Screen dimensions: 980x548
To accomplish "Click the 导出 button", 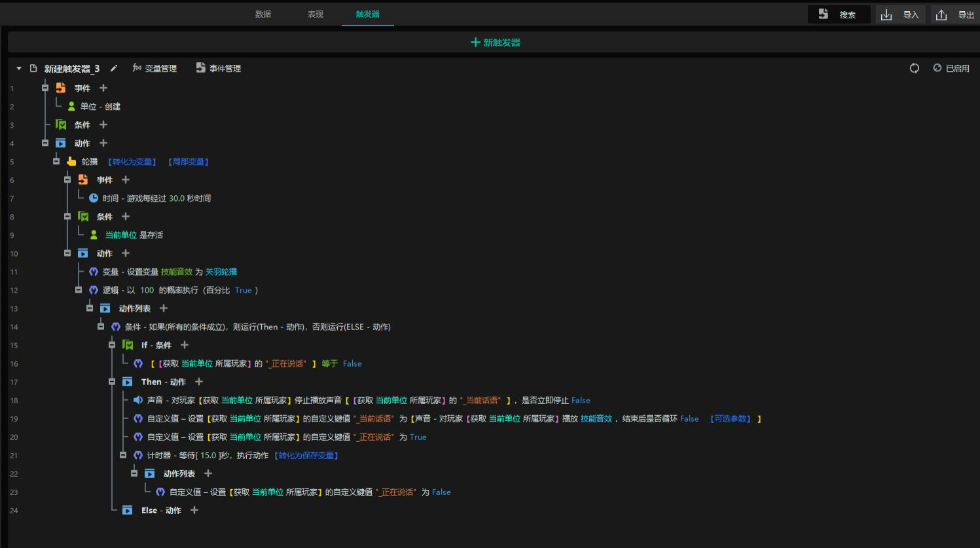I will coord(956,14).
